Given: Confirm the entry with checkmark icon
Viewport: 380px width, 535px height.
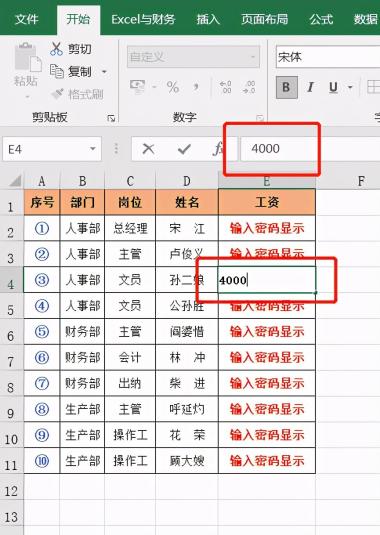Looking at the screenshot, I should point(184,149).
